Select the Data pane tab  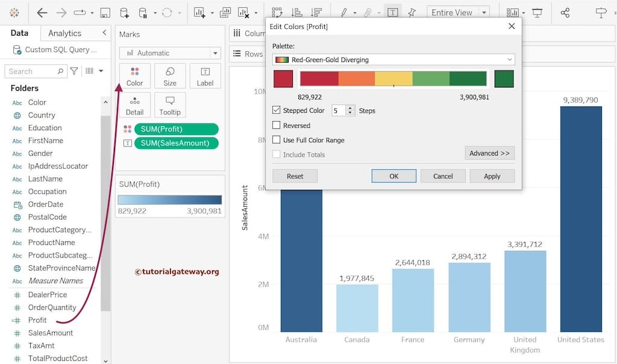[19, 33]
